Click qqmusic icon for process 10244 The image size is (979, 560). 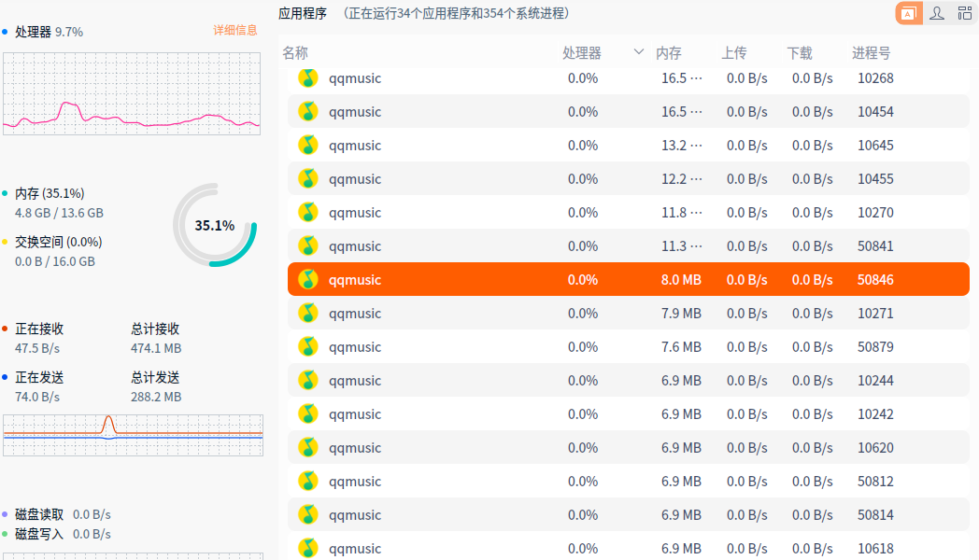pos(308,381)
